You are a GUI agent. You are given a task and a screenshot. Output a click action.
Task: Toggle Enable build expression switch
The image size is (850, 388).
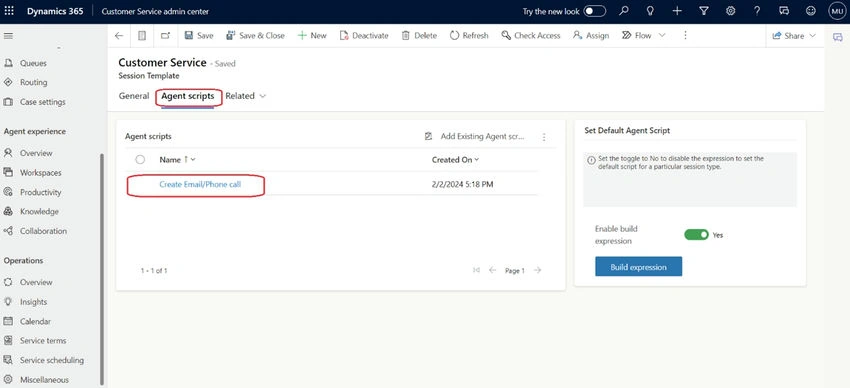pyautogui.click(x=696, y=235)
